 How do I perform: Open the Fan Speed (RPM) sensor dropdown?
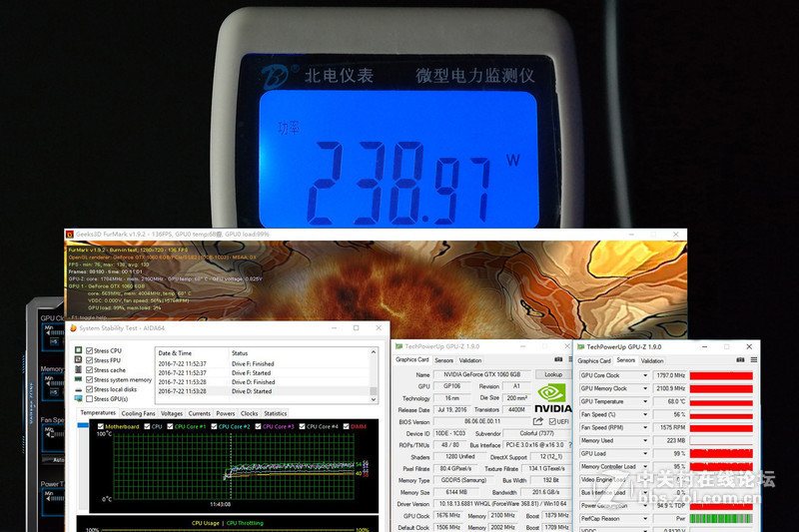point(645,427)
